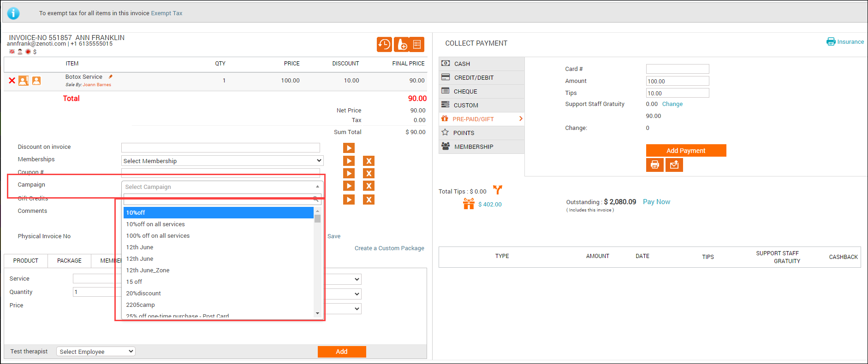The height and width of the screenshot is (364, 868).
Task: Click the add product bottle icon
Action: coord(401,44)
